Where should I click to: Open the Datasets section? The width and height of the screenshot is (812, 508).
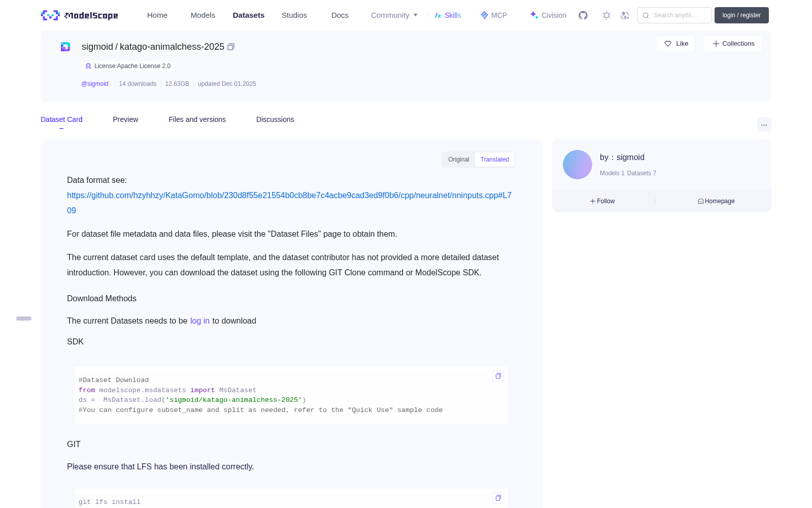click(249, 15)
